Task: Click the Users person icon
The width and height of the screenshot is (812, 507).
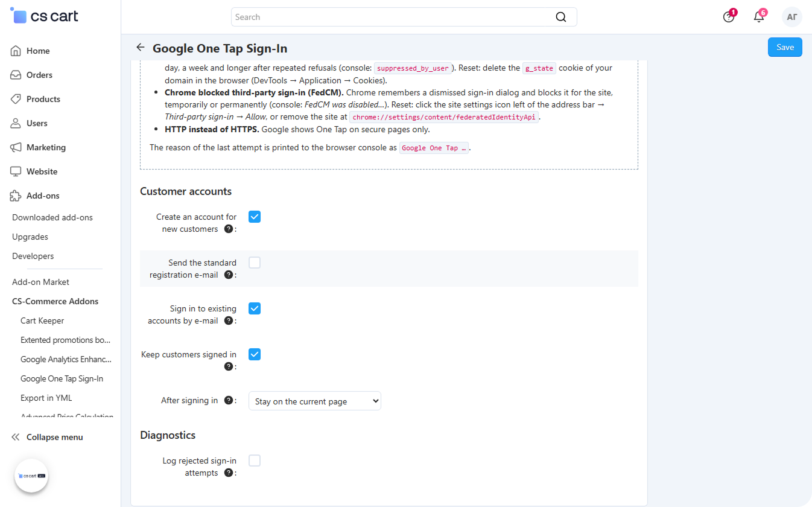Action: (16, 123)
